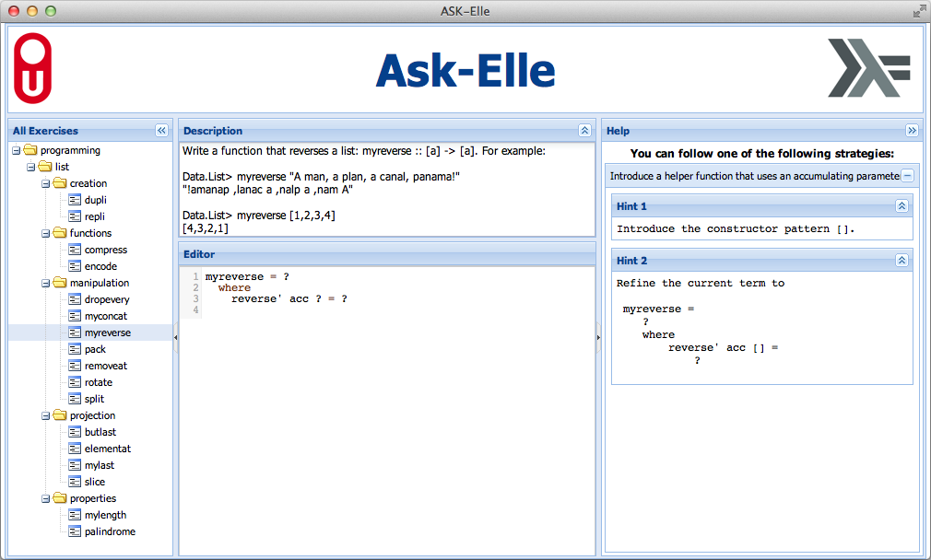Collapse Hint 2 using its chevron icon

click(x=902, y=261)
